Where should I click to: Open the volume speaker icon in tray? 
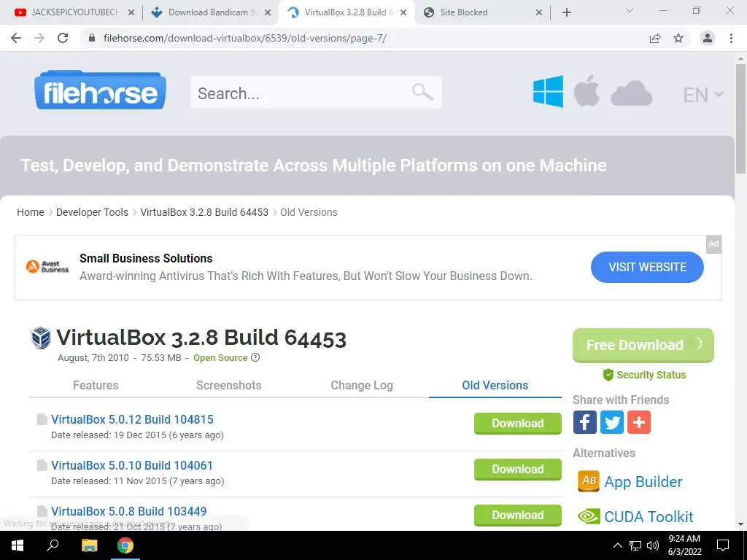(x=653, y=545)
